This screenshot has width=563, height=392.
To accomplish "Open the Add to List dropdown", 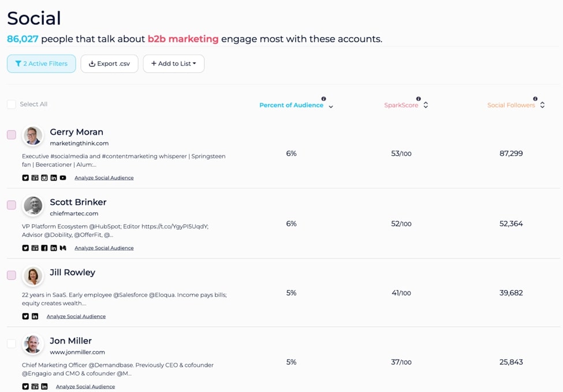I will [173, 64].
